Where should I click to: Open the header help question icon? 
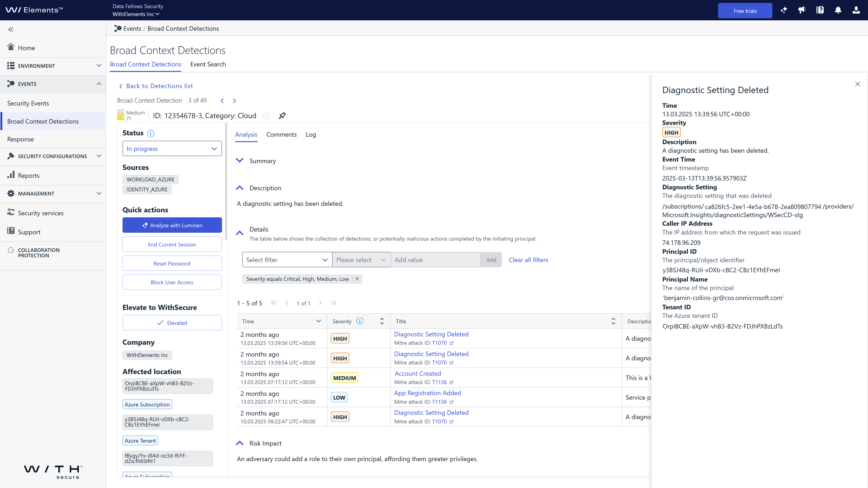pyautogui.click(x=820, y=10)
